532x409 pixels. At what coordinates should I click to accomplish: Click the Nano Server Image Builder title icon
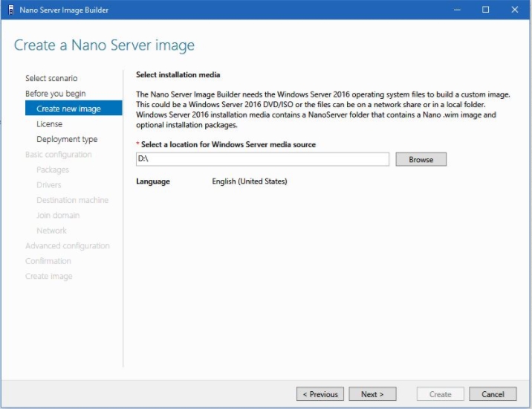click(x=10, y=10)
